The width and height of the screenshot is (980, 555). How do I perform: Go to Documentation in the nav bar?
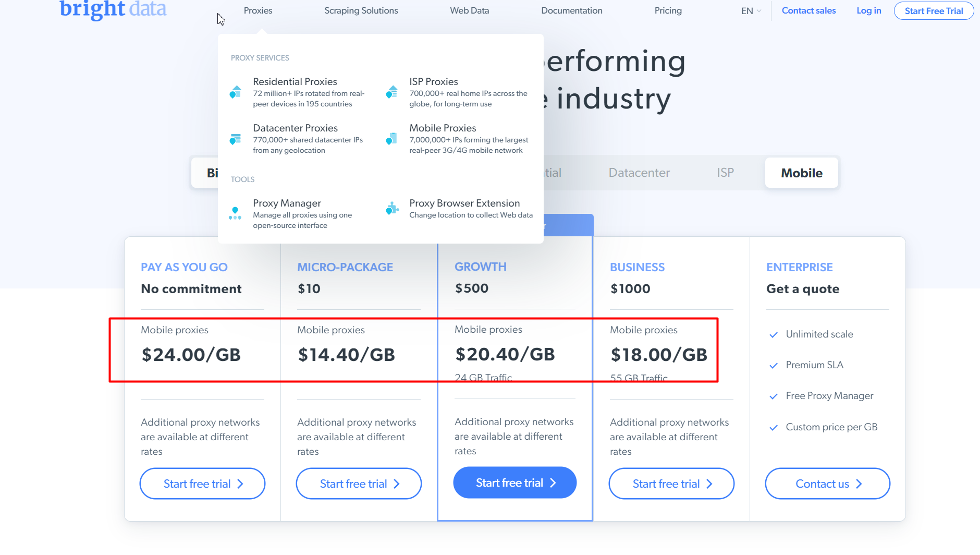point(572,10)
